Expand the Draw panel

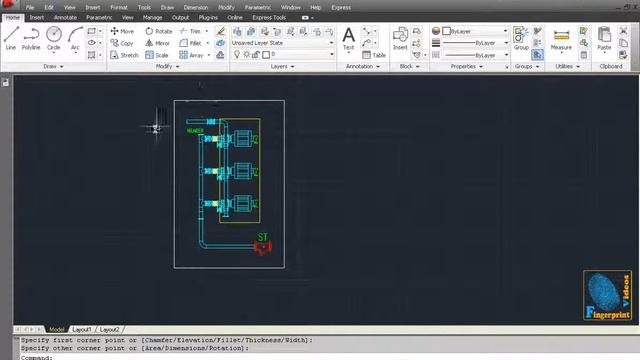(53, 66)
